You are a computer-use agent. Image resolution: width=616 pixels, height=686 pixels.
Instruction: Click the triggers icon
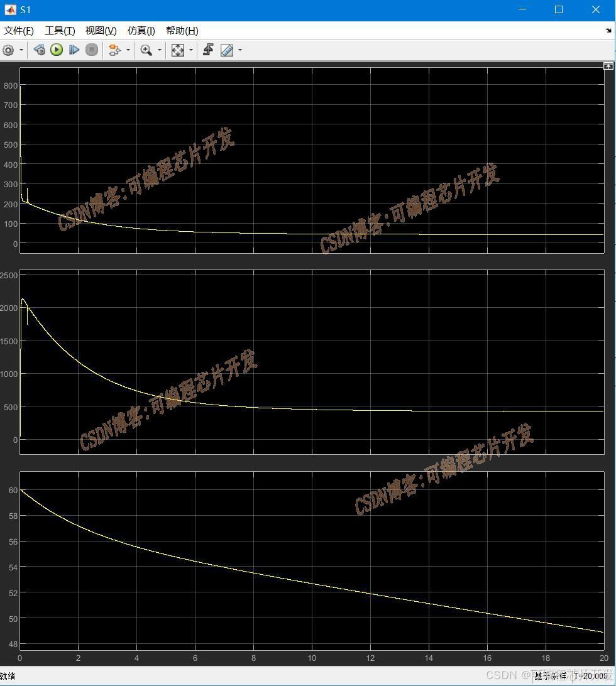click(208, 50)
